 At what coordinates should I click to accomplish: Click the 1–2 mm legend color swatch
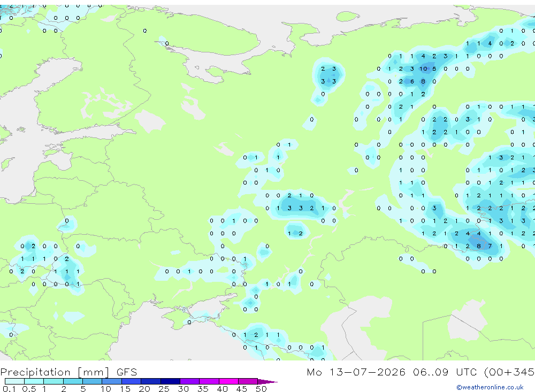pyautogui.click(x=53, y=381)
